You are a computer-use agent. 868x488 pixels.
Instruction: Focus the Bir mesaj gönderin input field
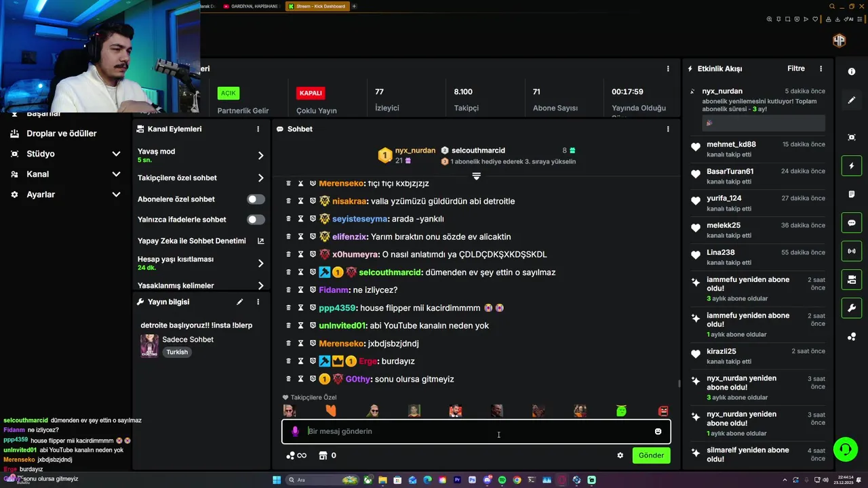pyautogui.click(x=476, y=431)
